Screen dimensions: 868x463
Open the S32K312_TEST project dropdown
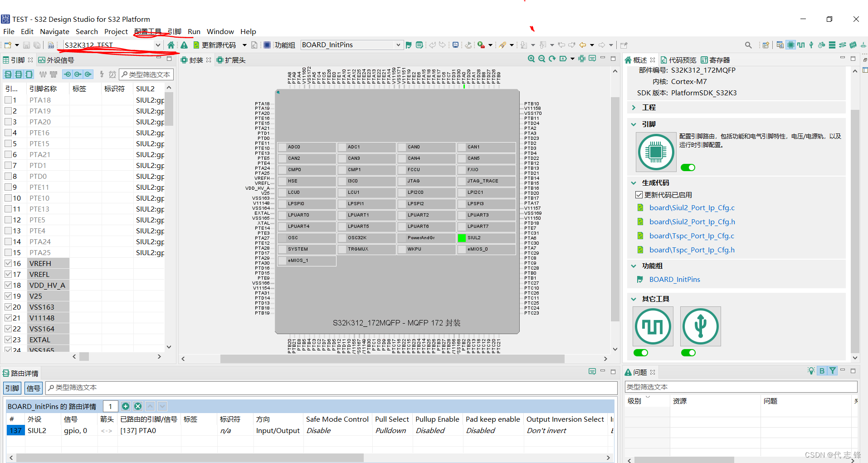[x=158, y=45]
